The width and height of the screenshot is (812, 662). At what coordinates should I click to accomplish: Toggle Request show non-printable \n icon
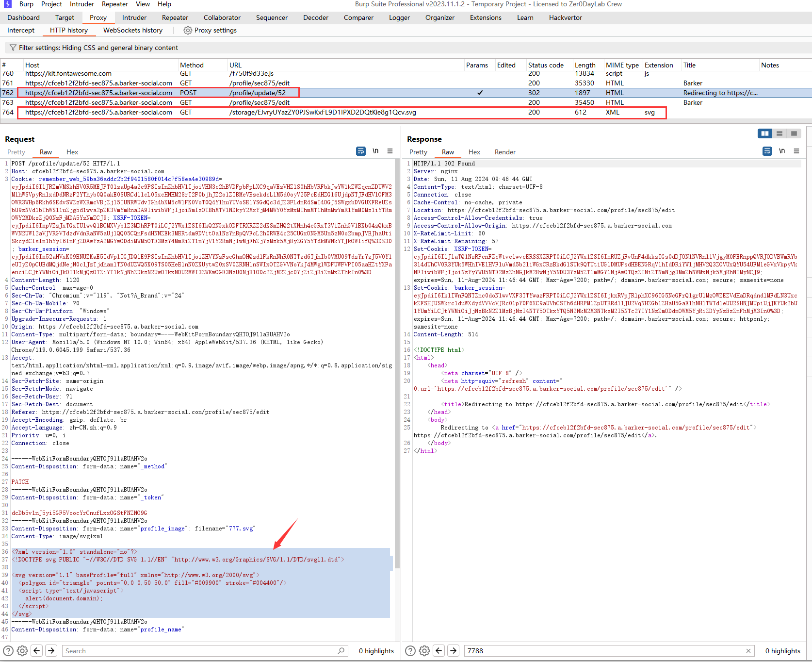pos(375,151)
